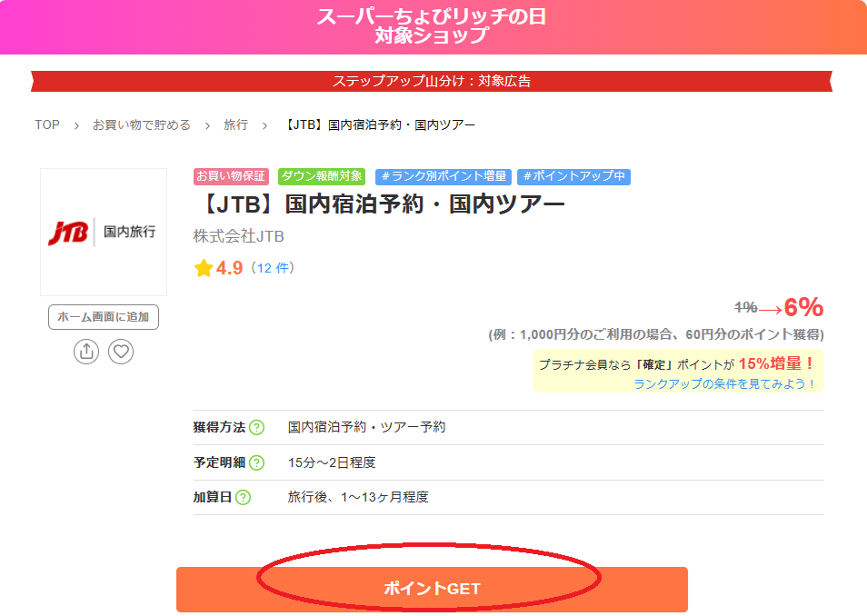Click the breadcrumb current page 【JTB】国内宿泊予約・国内ツアー

379,125
